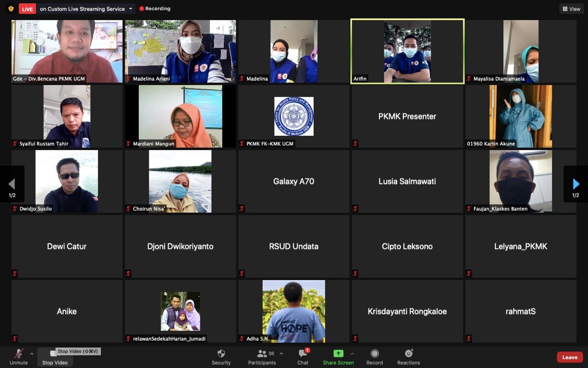Leave the meeting
Viewport: 588px width, 368px height.
(x=570, y=357)
